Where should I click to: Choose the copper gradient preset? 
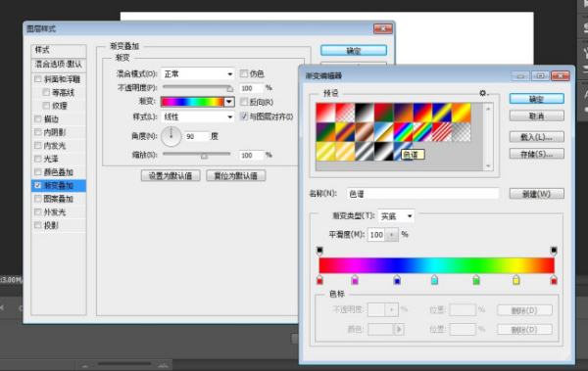pyautogui.click(x=365, y=132)
